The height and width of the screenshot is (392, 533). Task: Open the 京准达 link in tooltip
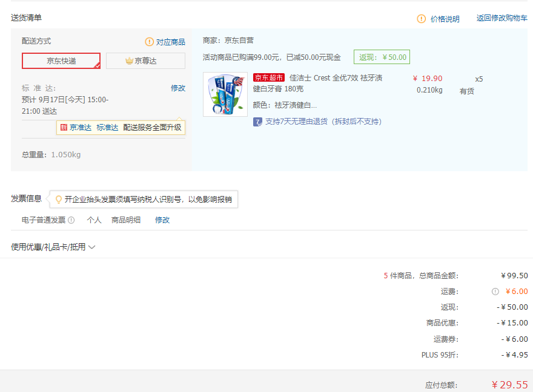click(81, 128)
